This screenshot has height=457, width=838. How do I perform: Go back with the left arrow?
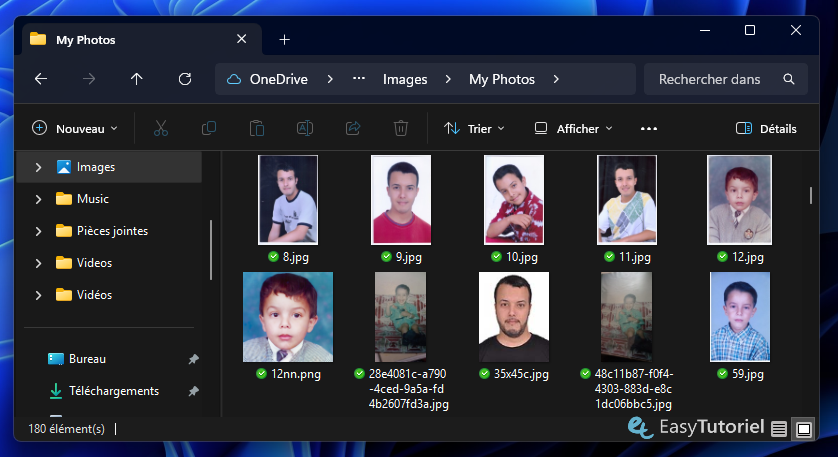41,79
